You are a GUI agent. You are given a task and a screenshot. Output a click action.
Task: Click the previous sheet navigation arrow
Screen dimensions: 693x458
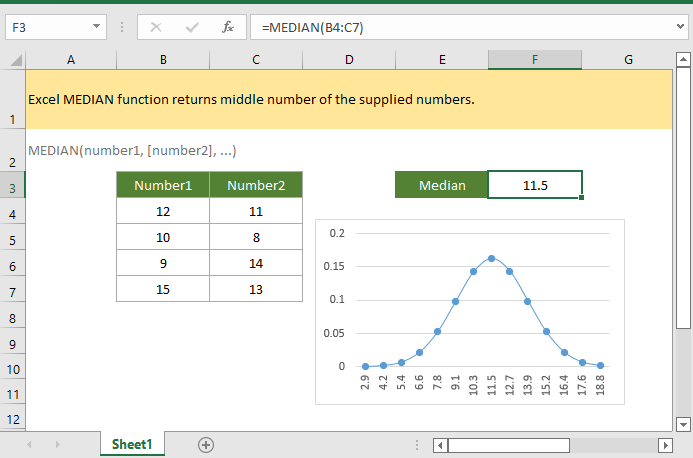29,444
